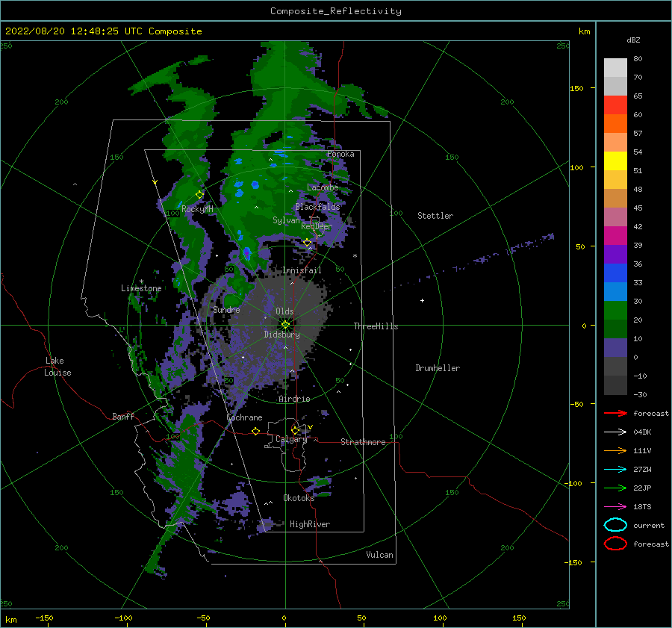Click the white plus marker near ThreeHills

click(x=422, y=300)
